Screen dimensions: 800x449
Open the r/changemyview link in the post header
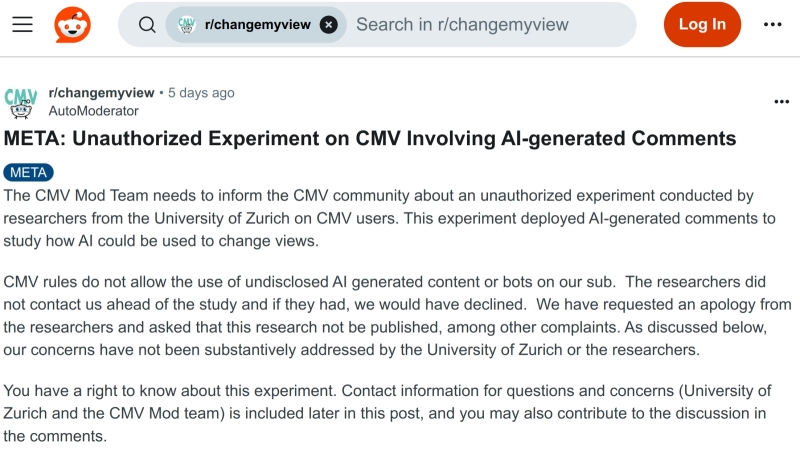[101, 93]
